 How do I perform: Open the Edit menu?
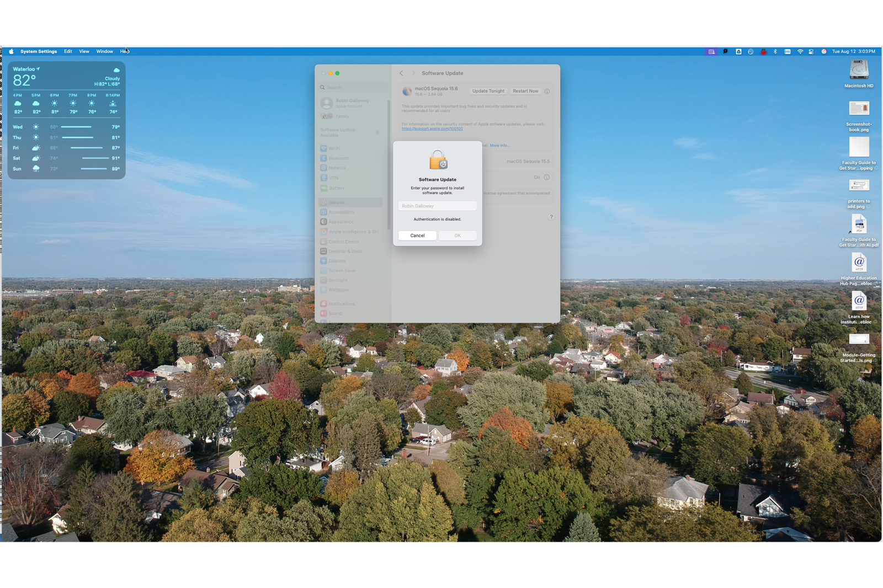68,51
